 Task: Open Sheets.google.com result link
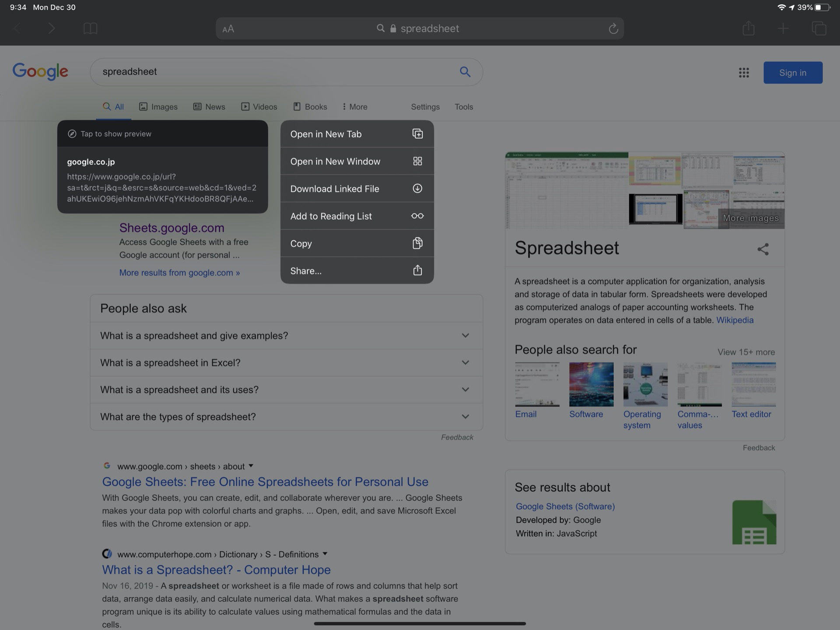(x=172, y=228)
